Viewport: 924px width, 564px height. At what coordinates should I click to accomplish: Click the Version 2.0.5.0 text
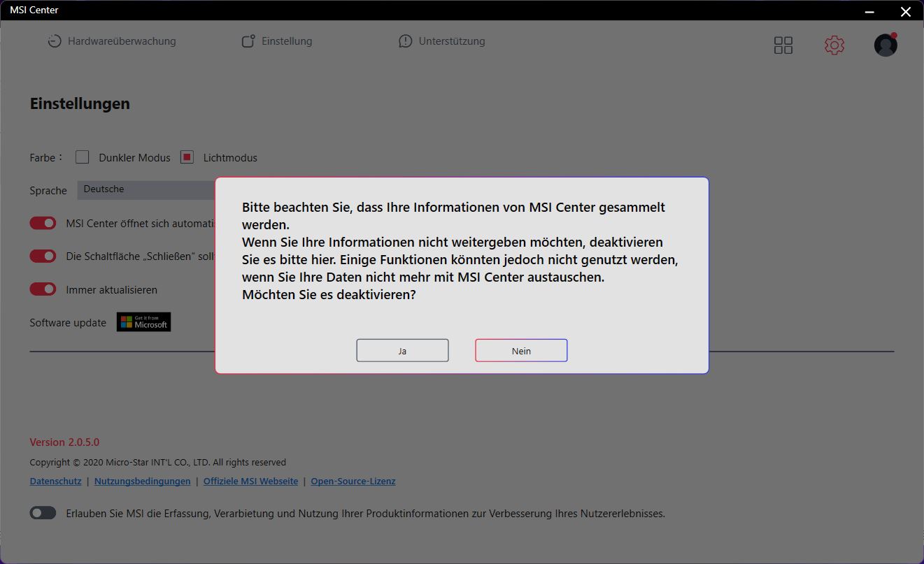64,442
